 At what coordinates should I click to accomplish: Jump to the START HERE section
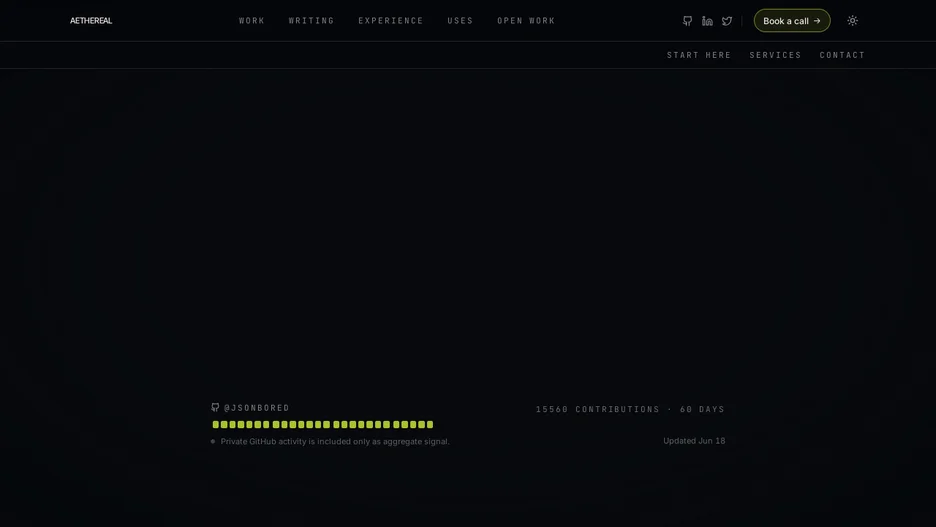(x=698, y=55)
